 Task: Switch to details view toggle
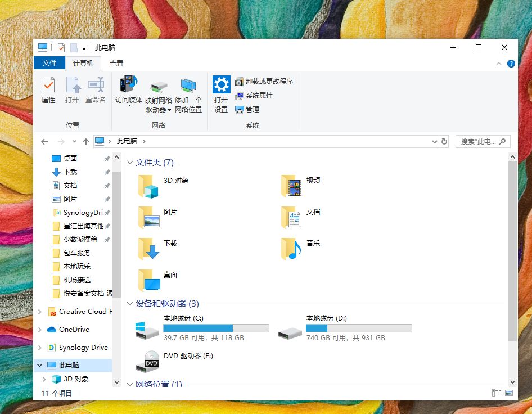(497, 393)
